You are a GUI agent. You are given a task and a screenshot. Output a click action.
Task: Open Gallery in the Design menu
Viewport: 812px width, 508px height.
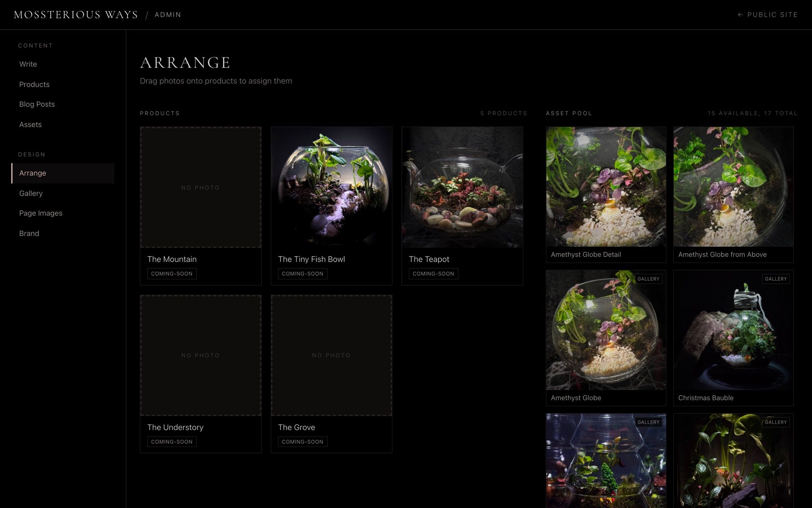31,193
